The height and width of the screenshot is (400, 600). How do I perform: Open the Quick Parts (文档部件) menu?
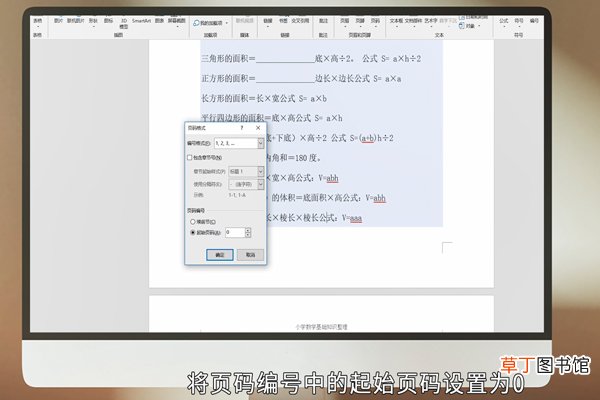point(413,23)
